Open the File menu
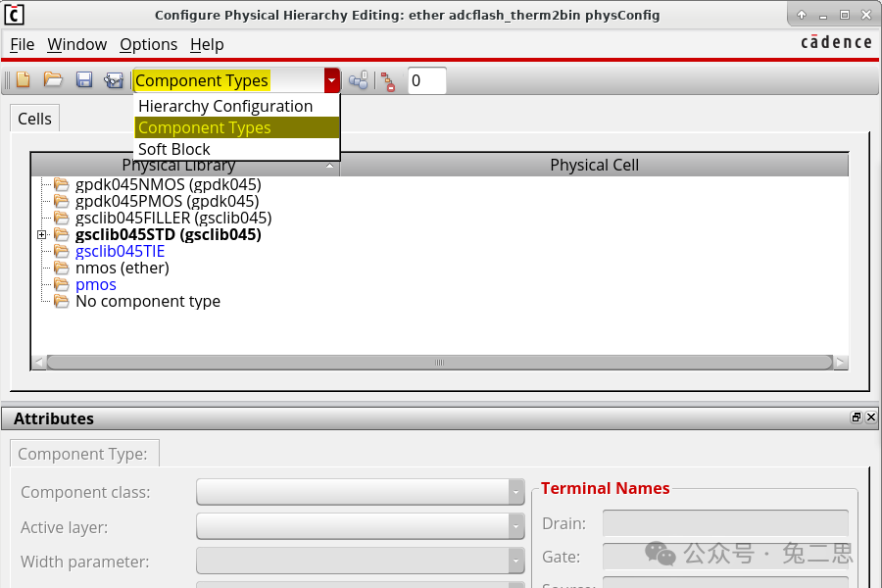882x588 pixels. 22,44
